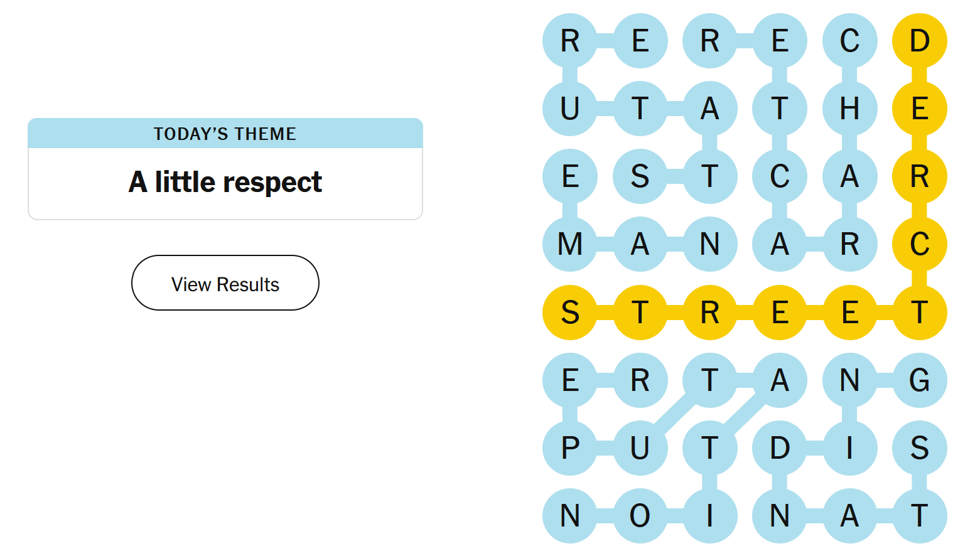The height and width of the screenshot is (551, 980).
Task: Tap the blue S starting STANDING
Action: point(919,448)
